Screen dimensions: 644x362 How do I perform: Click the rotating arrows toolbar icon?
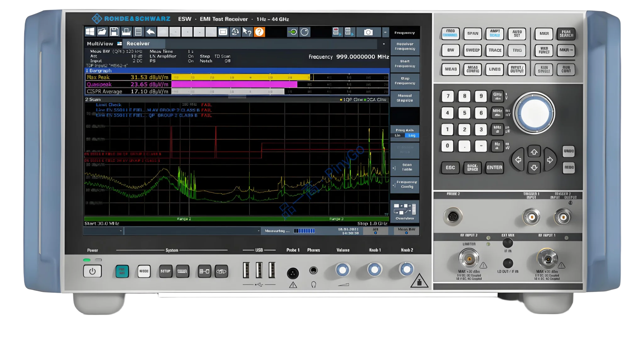[x=235, y=32]
